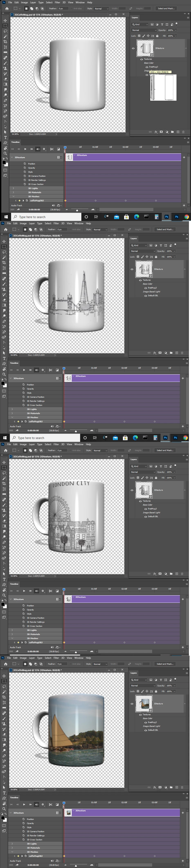Select the Pen tool in London-skyline-mug window

4,321
